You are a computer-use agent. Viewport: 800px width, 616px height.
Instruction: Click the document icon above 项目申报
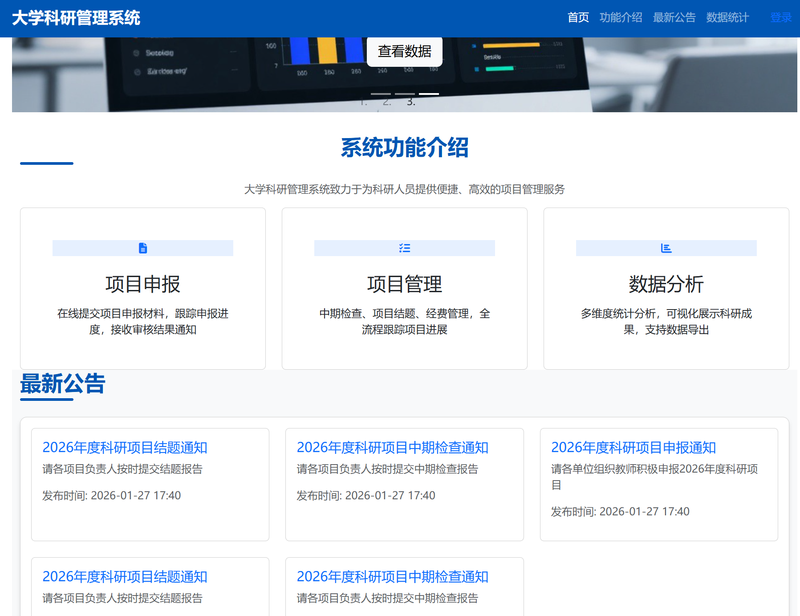click(143, 248)
